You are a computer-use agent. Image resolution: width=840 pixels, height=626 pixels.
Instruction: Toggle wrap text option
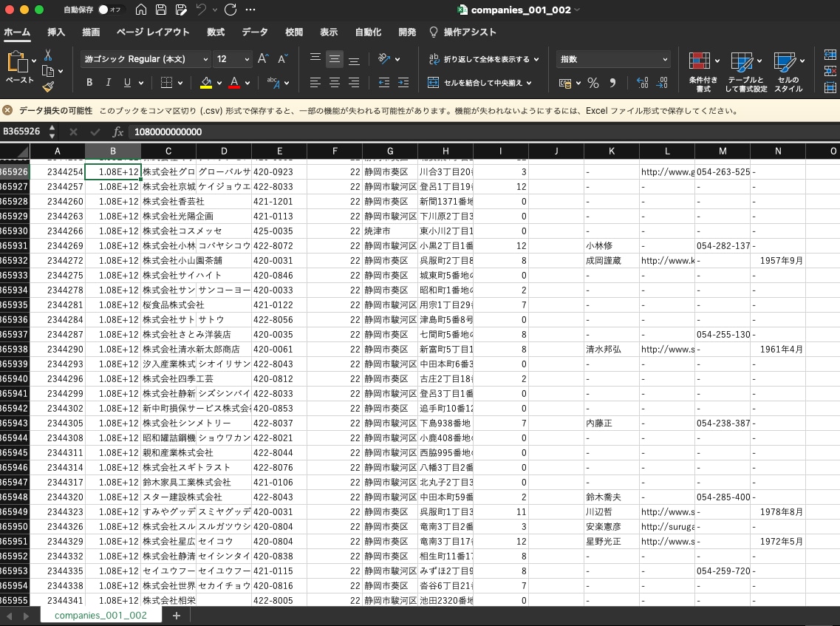click(483, 59)
